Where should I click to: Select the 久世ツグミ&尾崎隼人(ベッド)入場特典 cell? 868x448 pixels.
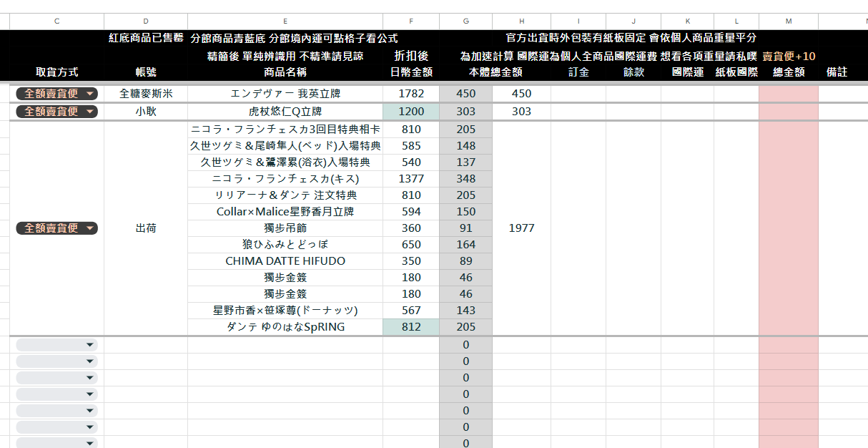pyautogui.click(x=285, y=146)
